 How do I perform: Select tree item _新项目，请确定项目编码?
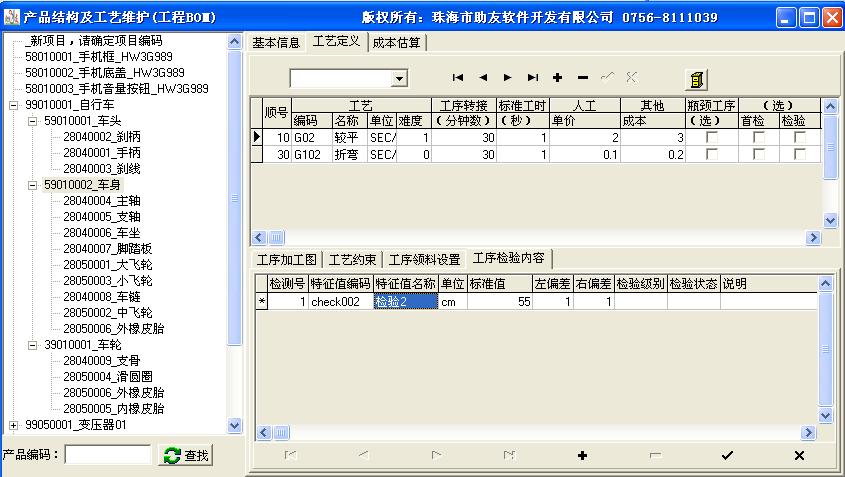click(93, 41)
